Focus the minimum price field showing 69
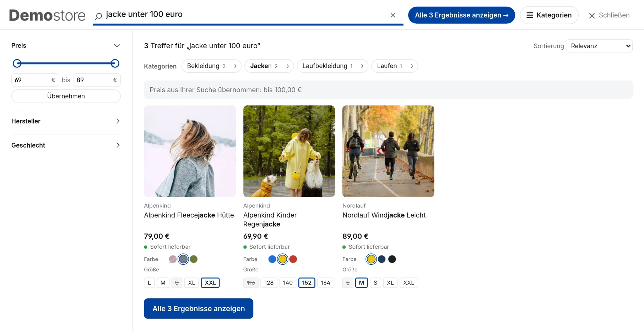 [x=35, y=80]
